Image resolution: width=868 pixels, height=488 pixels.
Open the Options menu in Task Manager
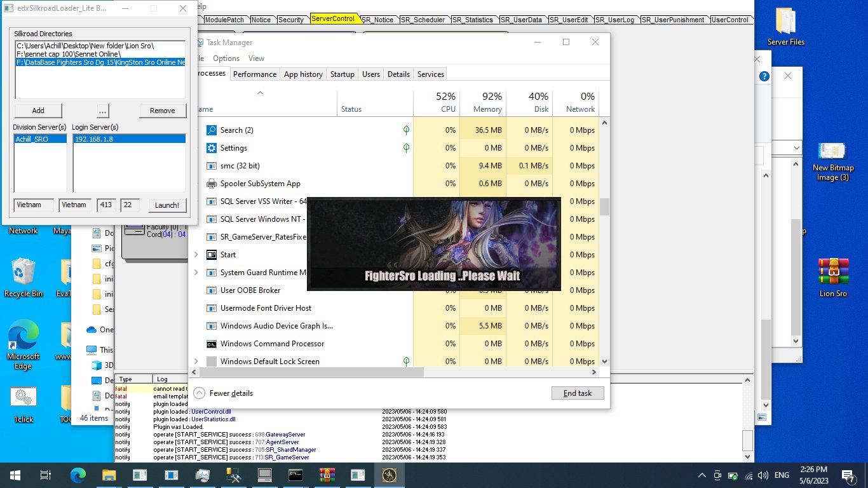point(226,58)
